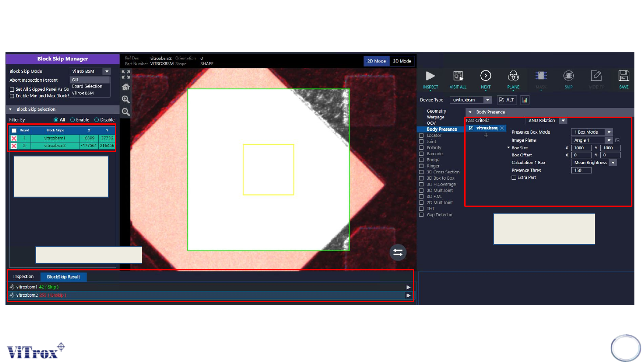Click the red X for board 1
The width and height of the screenshot is (644, 362).
[x=14, y=139]
